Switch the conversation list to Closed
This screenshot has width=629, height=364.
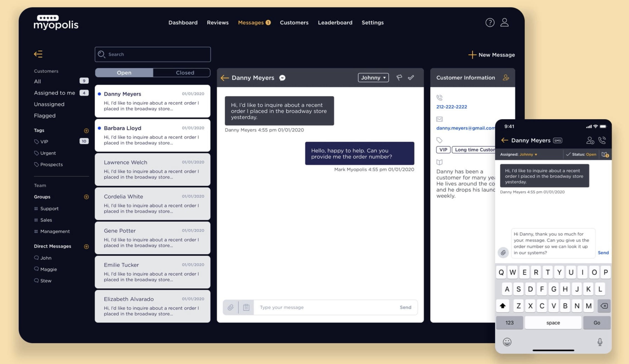coord(185,73)
